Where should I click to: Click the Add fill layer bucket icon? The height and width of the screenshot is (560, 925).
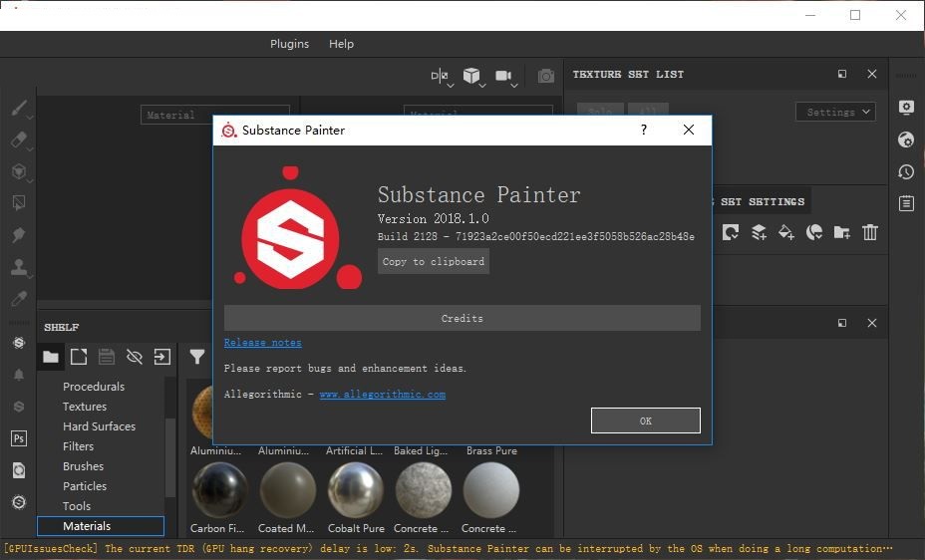coord(786,232)
